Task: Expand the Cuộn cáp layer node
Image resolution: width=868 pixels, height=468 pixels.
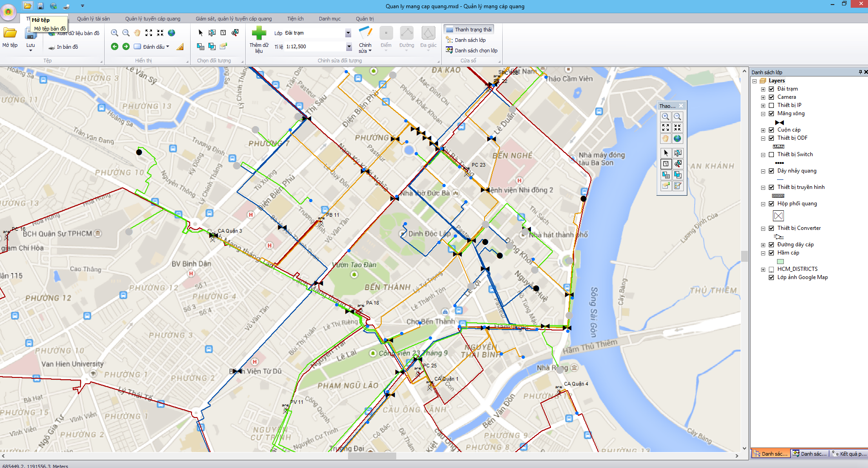Action: (763, 130)
